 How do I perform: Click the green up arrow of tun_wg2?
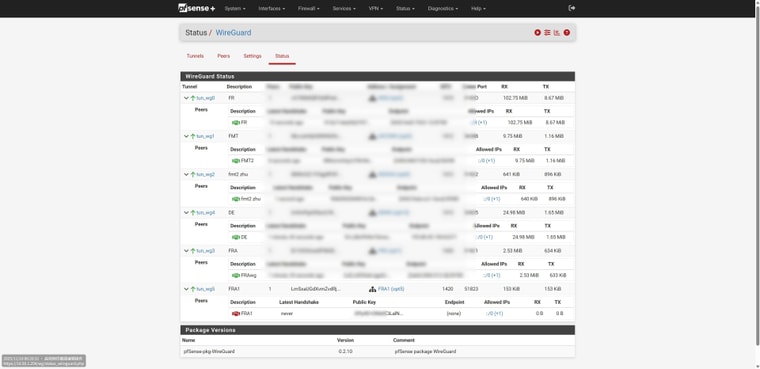tap(193, 175)
